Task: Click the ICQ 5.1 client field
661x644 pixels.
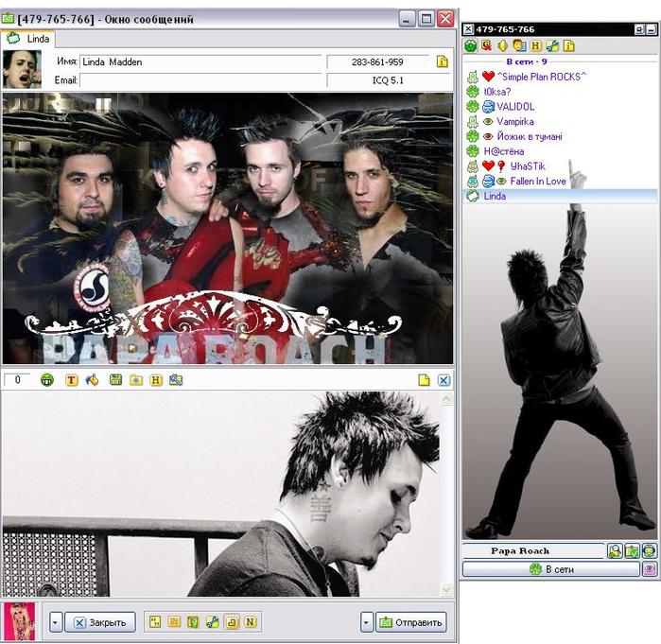Action: coord(388,80)
